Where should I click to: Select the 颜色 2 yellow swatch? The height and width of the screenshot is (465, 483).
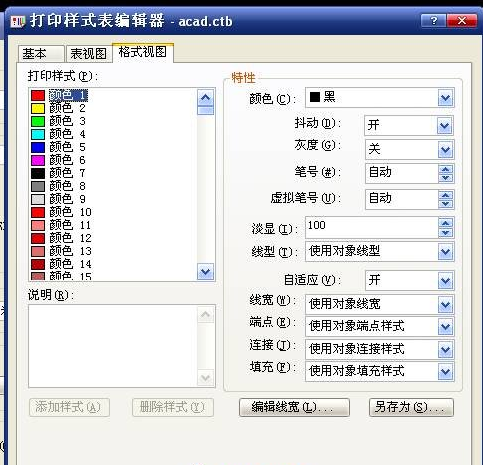pyautogui.click(x=38, y=108)
